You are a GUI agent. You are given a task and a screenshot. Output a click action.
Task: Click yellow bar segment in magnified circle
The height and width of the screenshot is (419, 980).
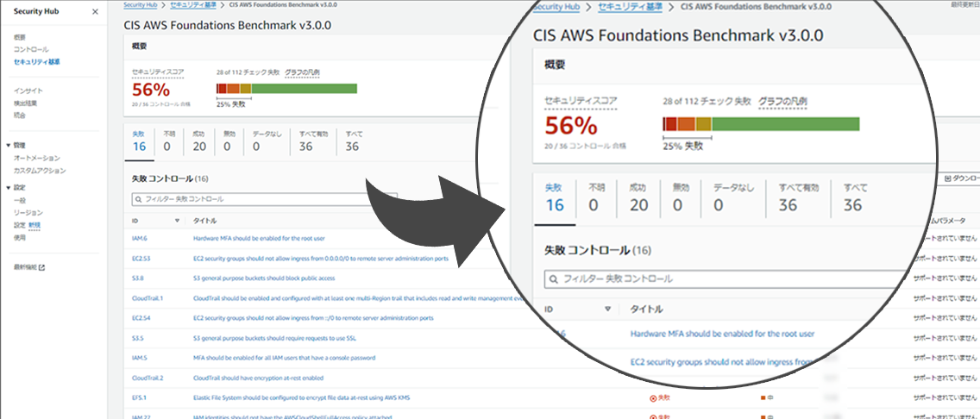703,123
